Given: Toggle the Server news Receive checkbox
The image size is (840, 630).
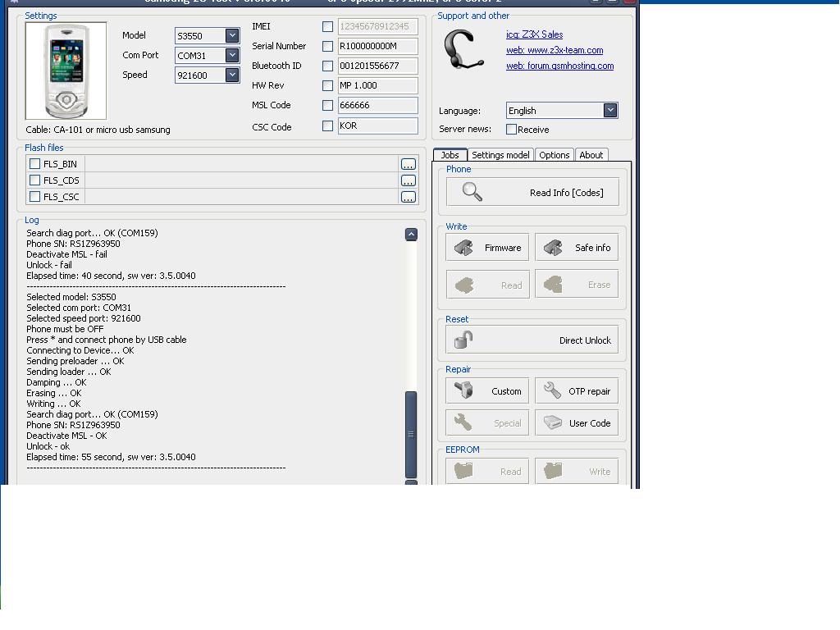Looking at the screenshot, I should coord(511,130).
